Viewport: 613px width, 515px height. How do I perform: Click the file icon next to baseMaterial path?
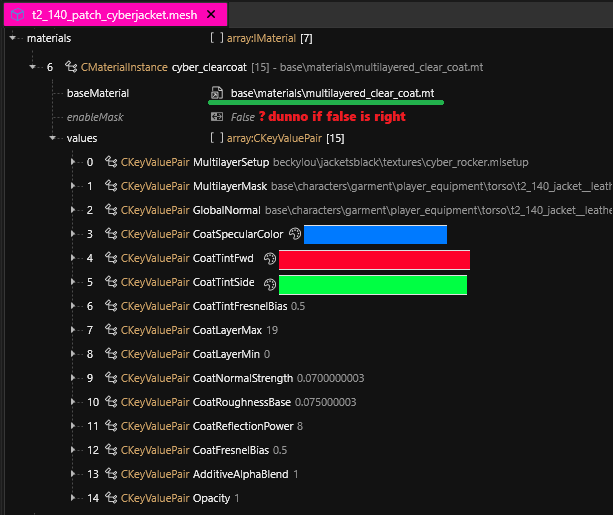216,93
